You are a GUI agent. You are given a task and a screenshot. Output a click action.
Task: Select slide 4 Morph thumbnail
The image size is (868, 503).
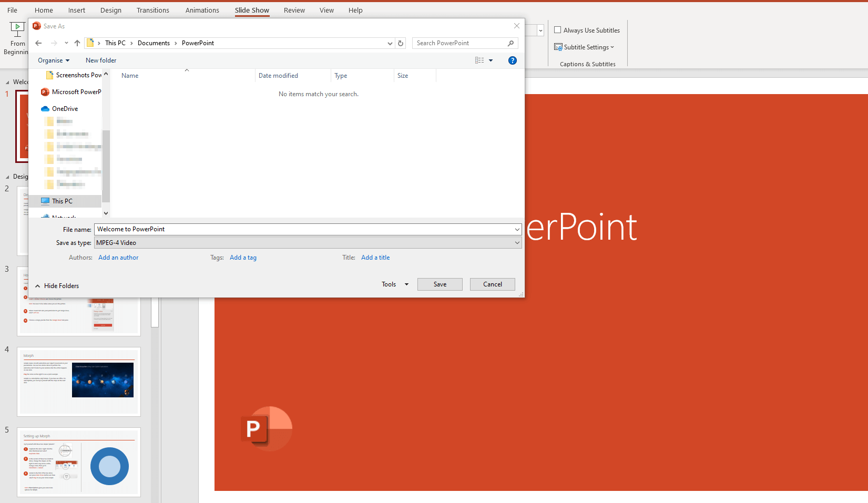(79, 382)
